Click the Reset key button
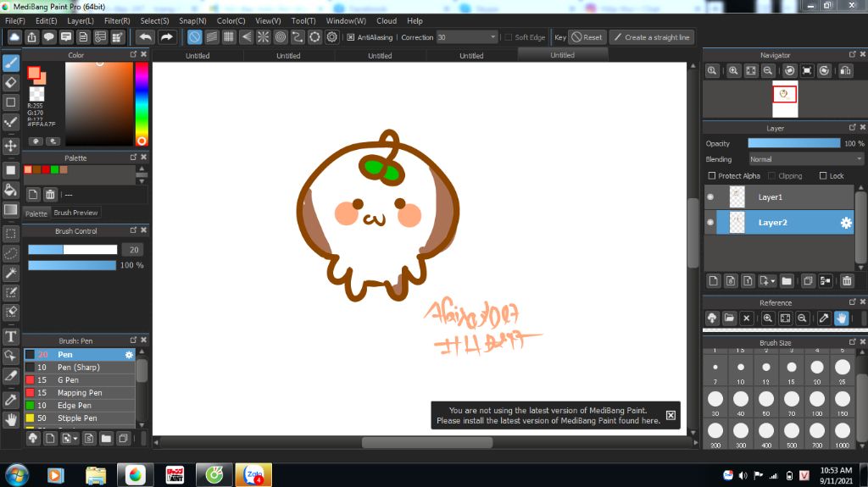Screen dimensions: 868x487 coord(587,37)
